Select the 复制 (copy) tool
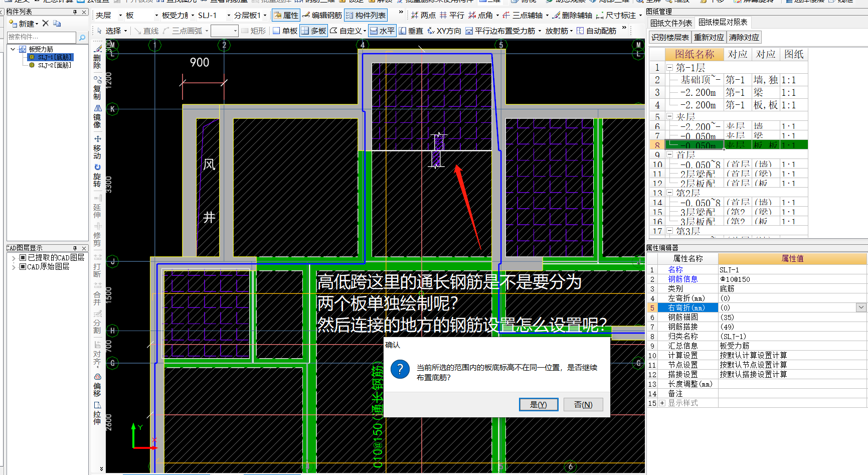This screenshot has width=868, height=475. 97,88
